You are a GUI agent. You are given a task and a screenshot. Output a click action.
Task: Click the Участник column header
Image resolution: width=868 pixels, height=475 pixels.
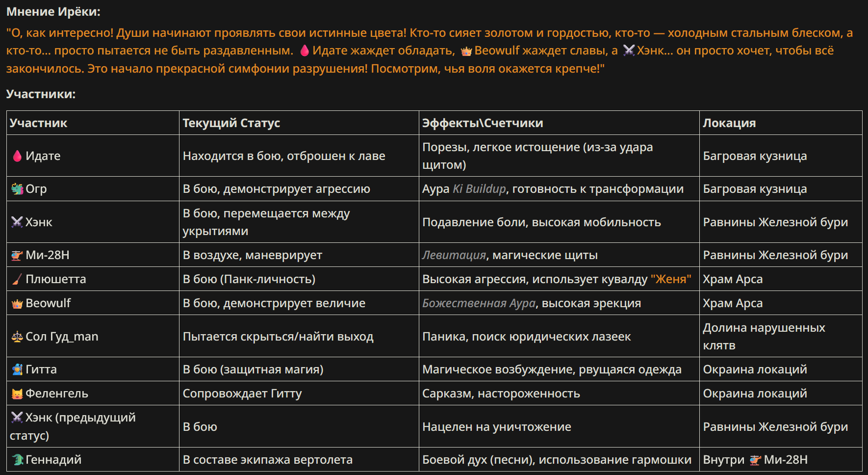39,123
